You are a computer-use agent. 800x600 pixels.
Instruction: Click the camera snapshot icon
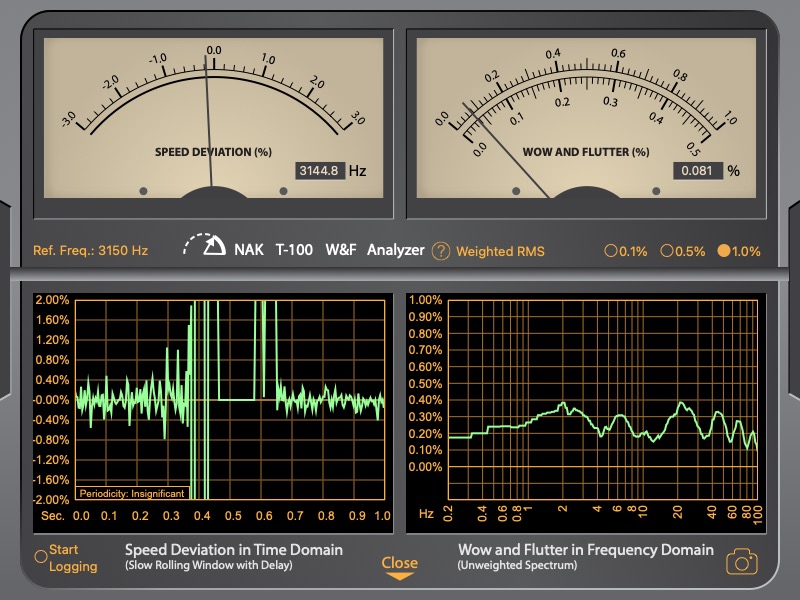pos(742,561)
